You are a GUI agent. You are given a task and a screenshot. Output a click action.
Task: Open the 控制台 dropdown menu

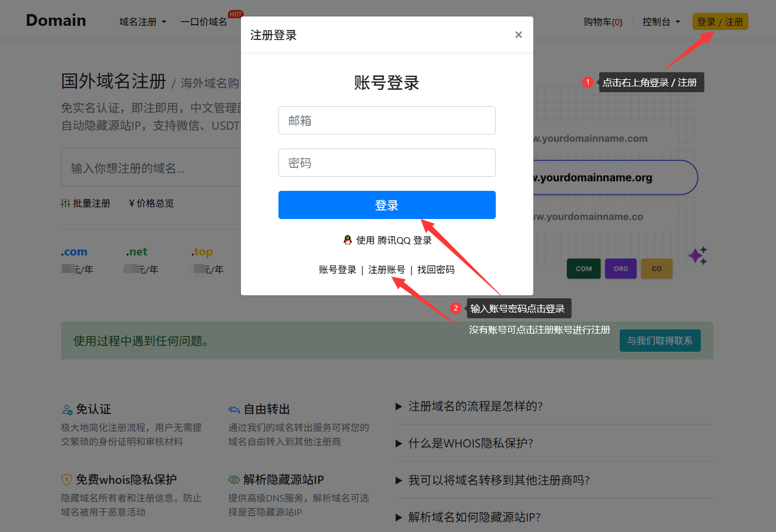661,22
